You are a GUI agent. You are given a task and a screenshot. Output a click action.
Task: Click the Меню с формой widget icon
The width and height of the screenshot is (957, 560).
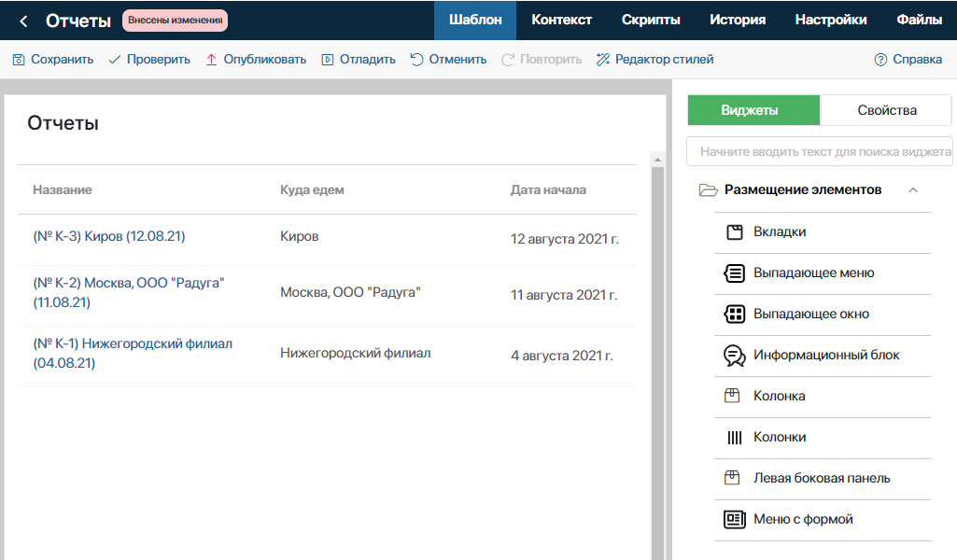pyautogui.click(x=734, y=519)
